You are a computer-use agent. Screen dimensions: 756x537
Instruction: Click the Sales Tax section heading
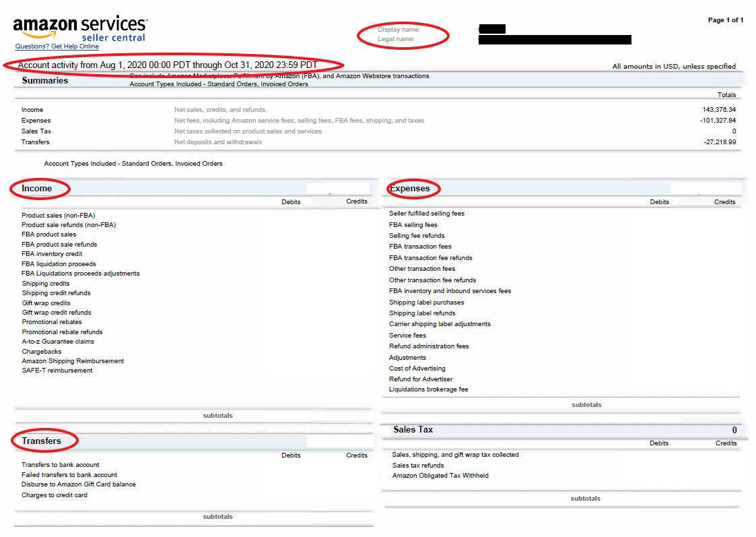pyautogui.click(x=413, y=429)
